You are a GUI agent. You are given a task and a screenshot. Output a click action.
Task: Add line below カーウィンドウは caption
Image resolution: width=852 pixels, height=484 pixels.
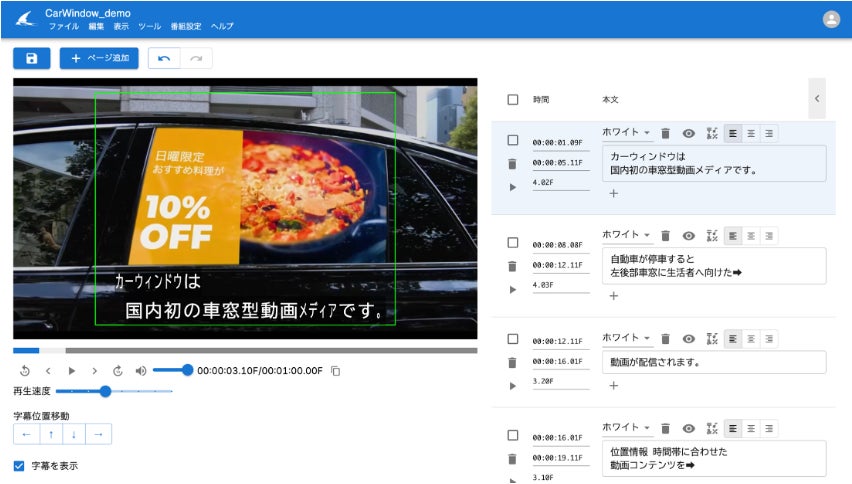point(613,193)
